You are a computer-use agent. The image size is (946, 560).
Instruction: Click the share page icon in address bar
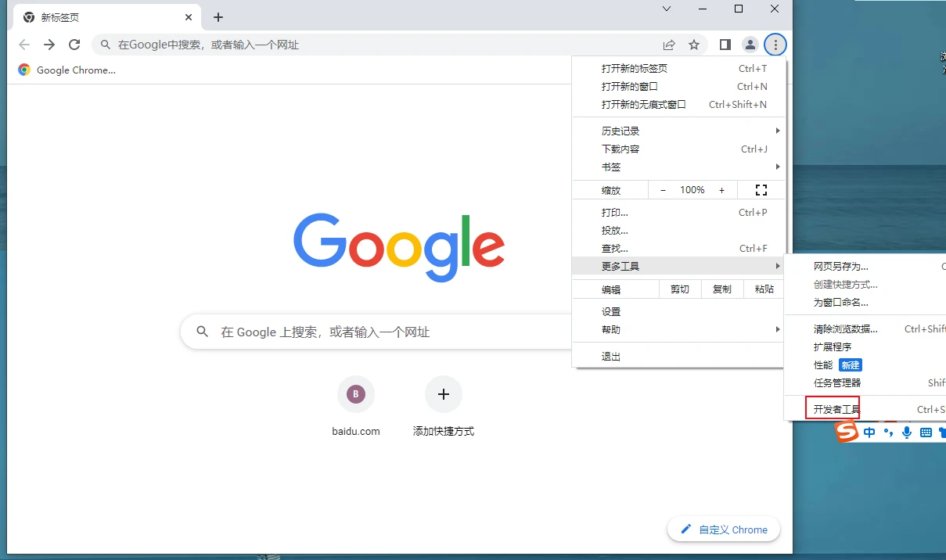tap(669, 45)
